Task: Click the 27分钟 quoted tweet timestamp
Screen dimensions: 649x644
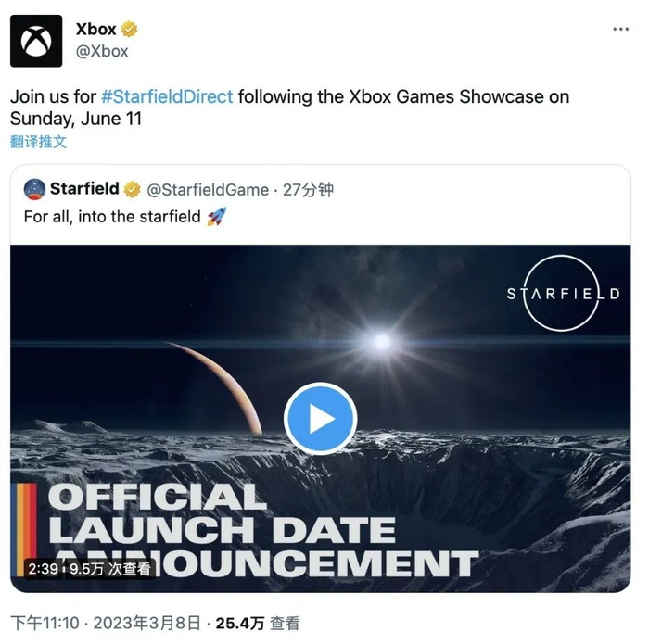Action: point(308,189)
